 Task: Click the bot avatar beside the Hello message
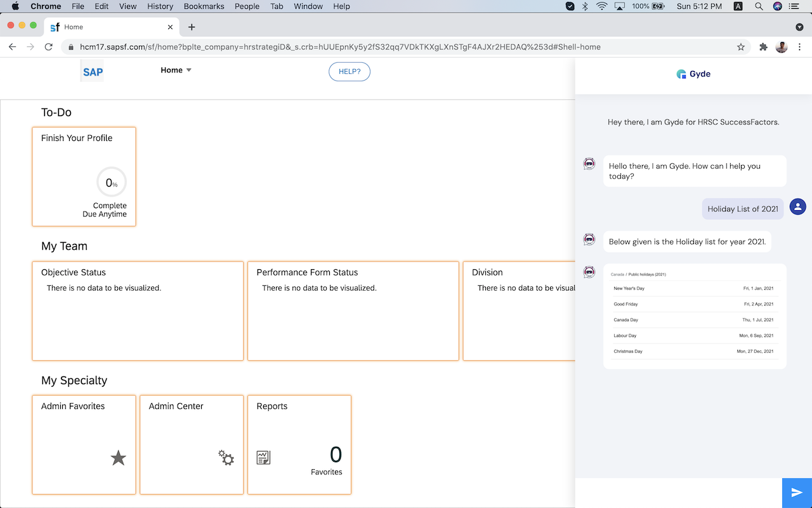pyautogui.click(x=589, y=164)
